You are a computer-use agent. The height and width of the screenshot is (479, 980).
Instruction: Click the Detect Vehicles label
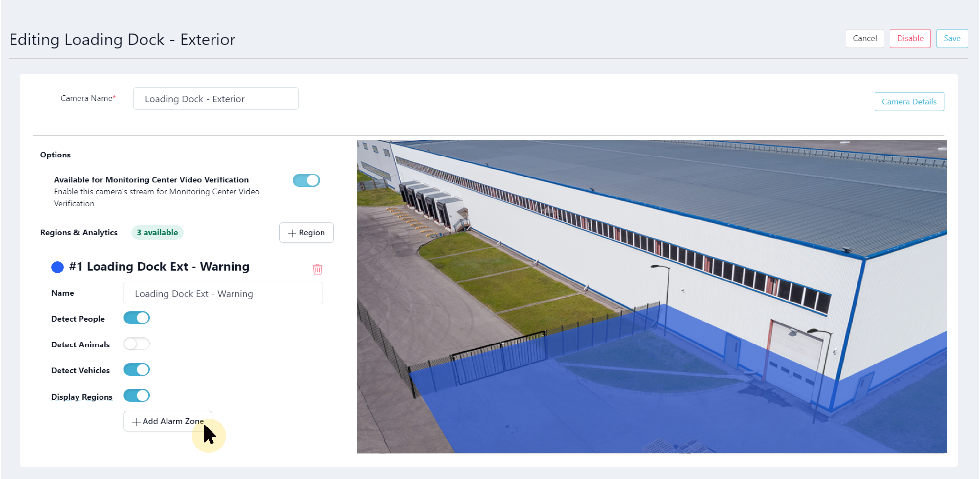[x=80, y=370]
